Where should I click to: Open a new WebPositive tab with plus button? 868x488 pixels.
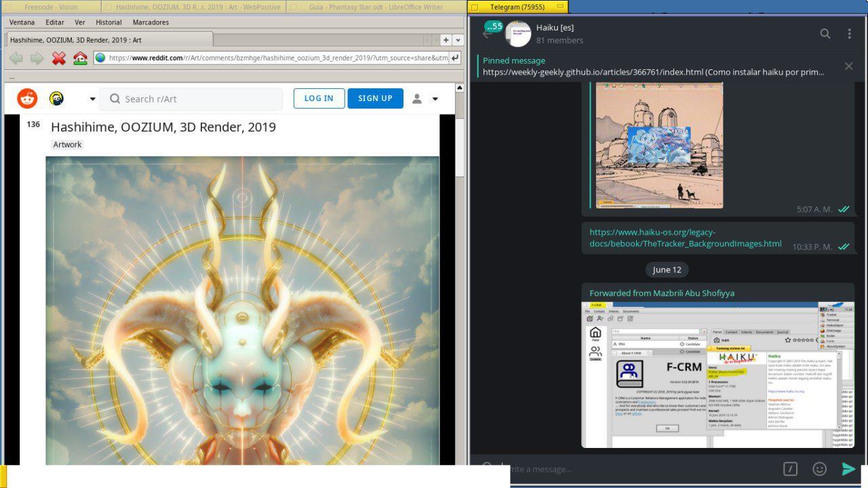click(446, 40)
